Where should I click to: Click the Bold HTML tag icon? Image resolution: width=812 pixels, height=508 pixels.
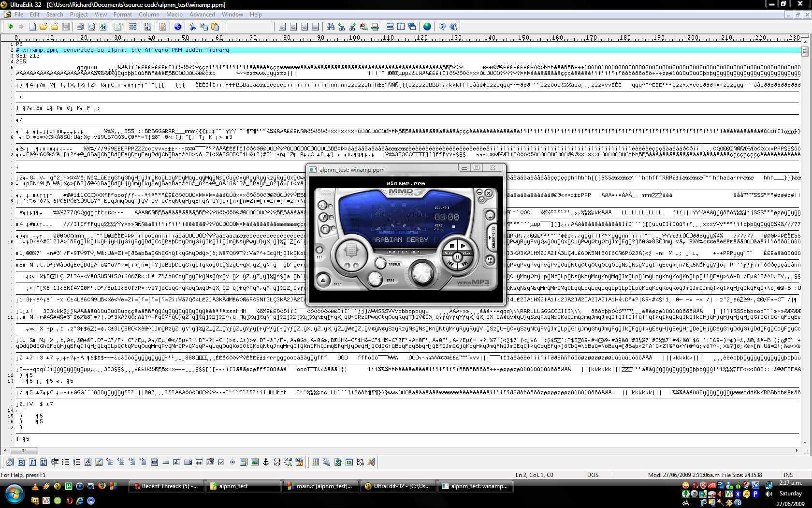tap(21, 462)
